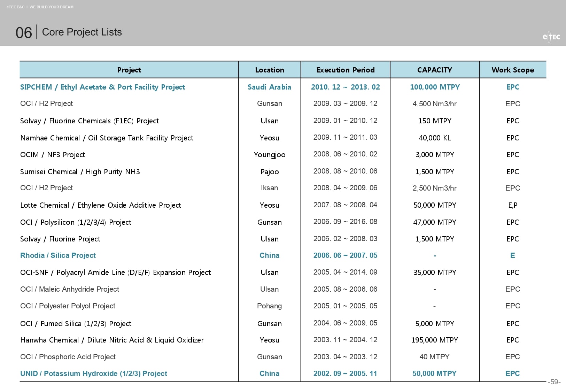Click the '2,500 Nm3/hr' capacity cell
The height and width of the screenshot is (392, 566).
click(x=435, y=188)
